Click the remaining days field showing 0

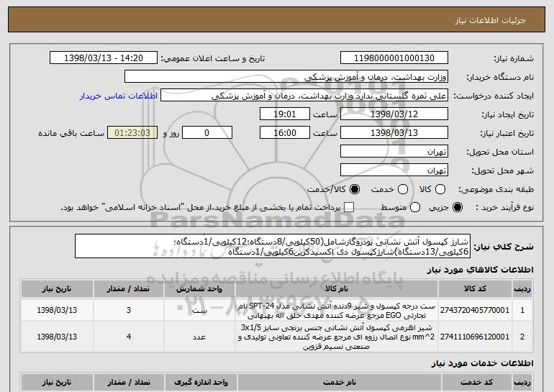click(x=207, y=133)
